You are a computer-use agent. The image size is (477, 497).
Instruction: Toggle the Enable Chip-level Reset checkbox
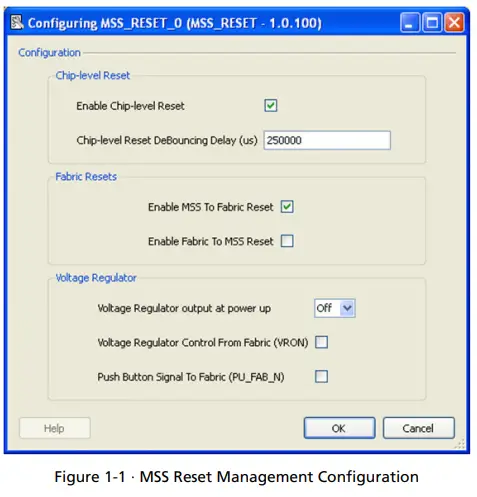271,106
